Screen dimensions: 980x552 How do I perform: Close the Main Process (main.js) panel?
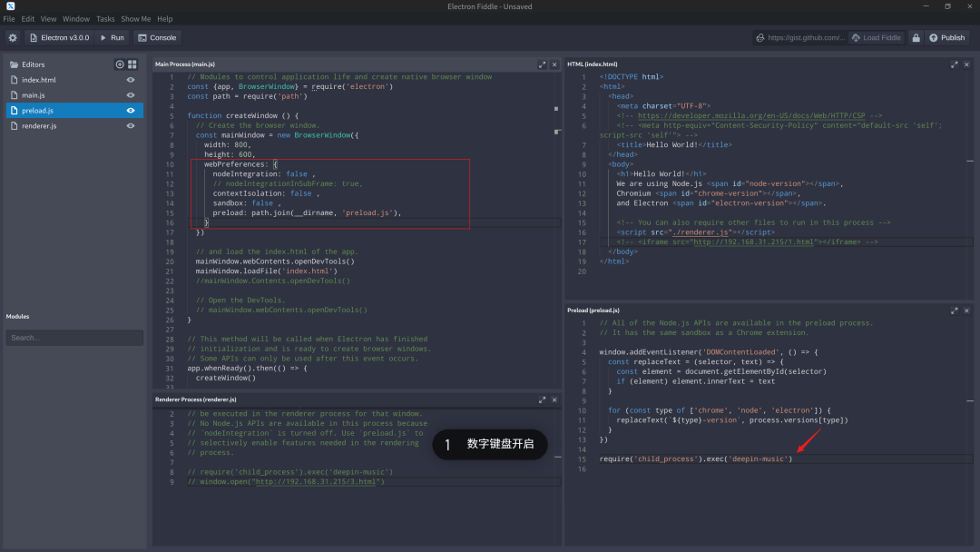(554, 64)
